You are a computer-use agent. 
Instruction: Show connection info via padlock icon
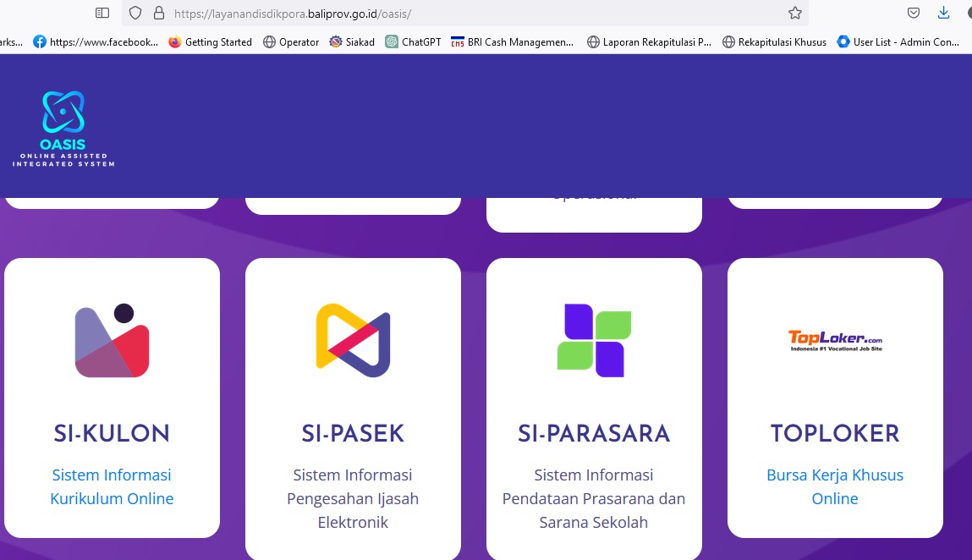click(x=159, y=13)
